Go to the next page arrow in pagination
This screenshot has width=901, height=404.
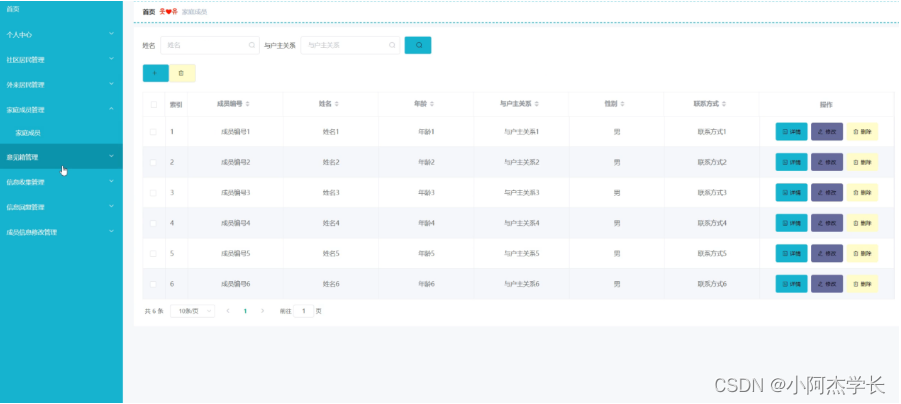point(263,311)
